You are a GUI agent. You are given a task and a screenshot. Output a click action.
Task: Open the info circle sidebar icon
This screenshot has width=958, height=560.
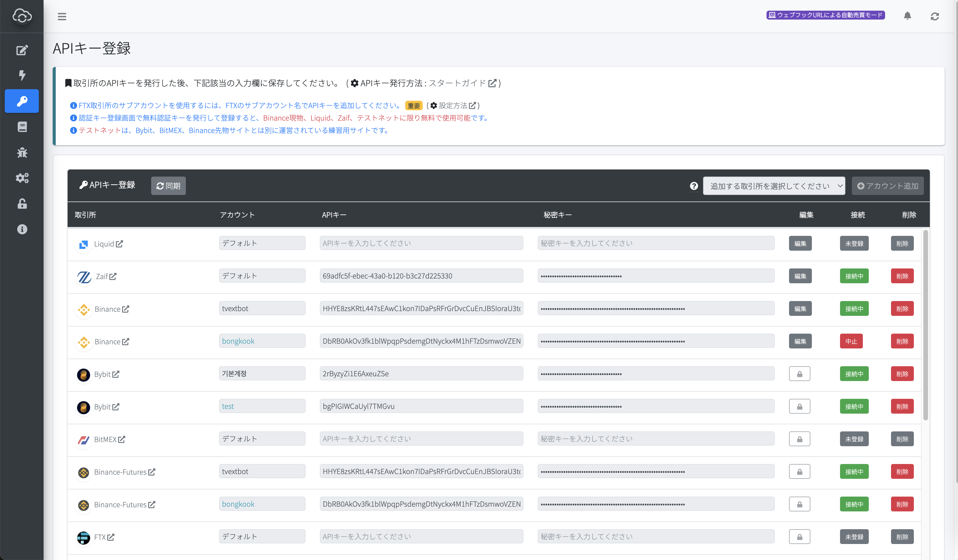[22, 229]
